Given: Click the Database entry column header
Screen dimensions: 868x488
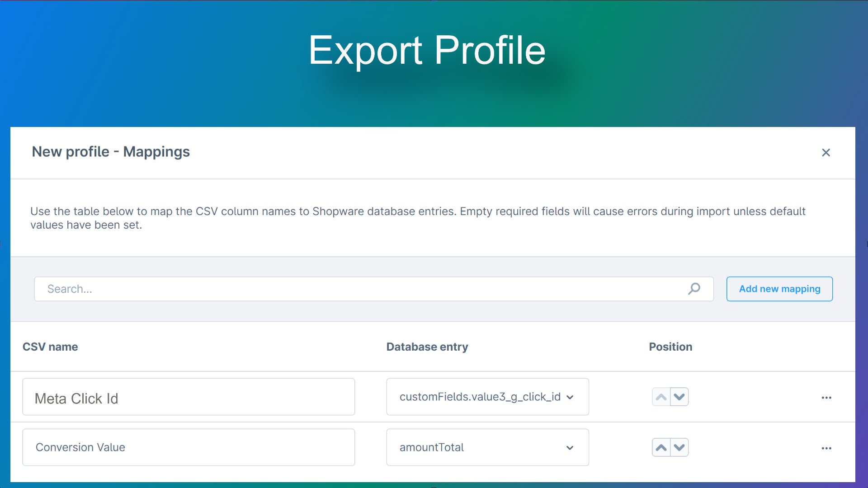Looking at the screenshot, I should (x=427, y=347).
